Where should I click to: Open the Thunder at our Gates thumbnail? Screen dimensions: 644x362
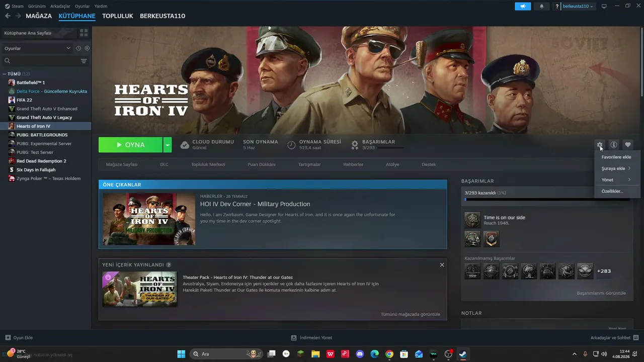139,289
